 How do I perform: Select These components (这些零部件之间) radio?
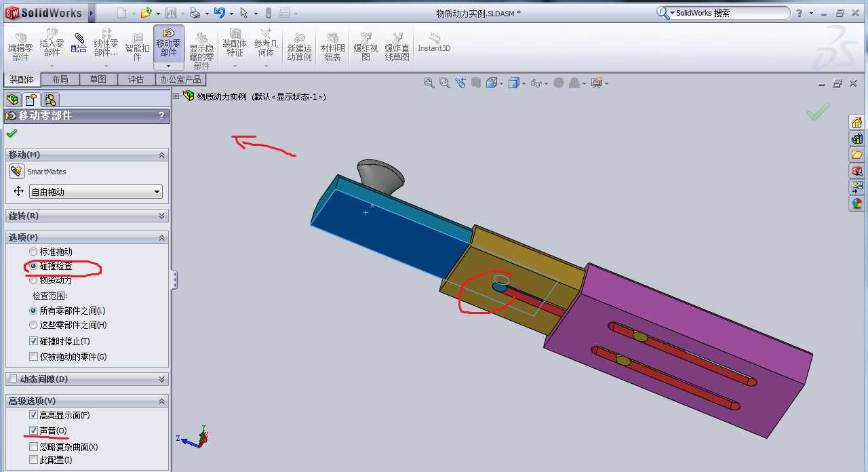(x=33, y=325)
